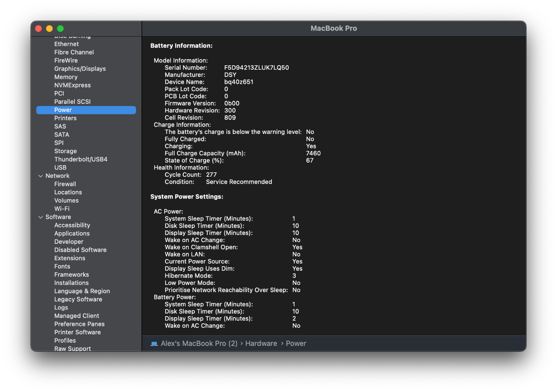The image size is (557, 392).
Task: Open Parallel SCSI entry
Action: click(73, 102)
